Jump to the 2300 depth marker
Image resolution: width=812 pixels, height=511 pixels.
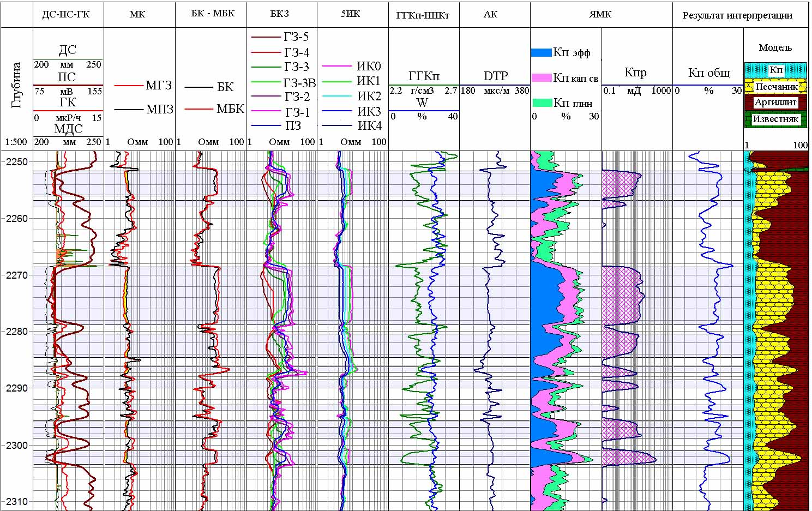click(17, 445)
